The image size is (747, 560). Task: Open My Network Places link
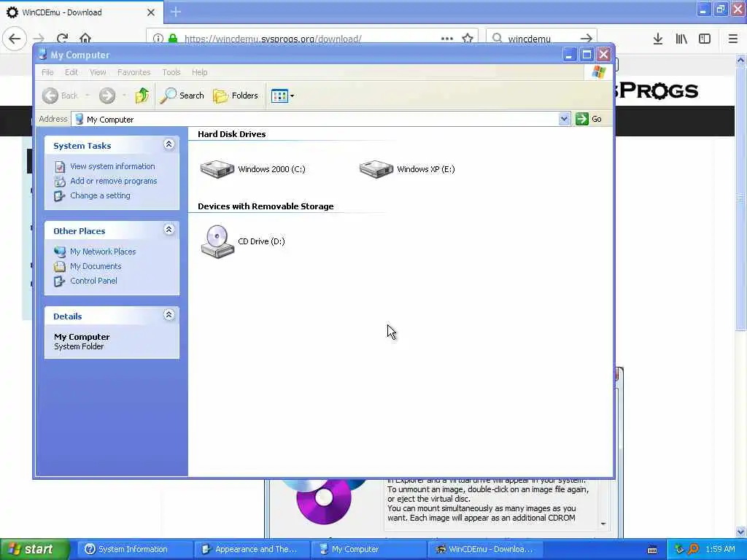click(x=103, y=252)
